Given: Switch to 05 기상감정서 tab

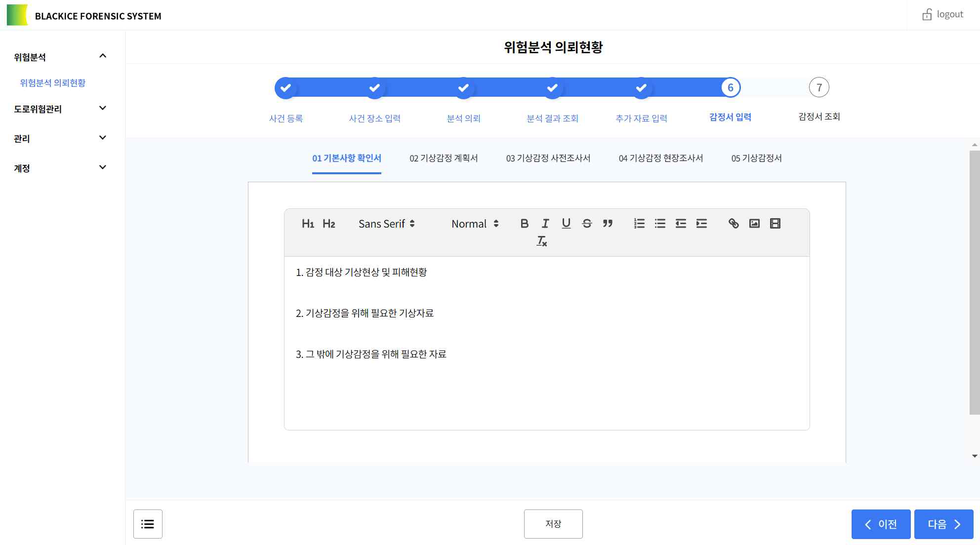Looking at the screenshot, I should [x=757, y=158].
